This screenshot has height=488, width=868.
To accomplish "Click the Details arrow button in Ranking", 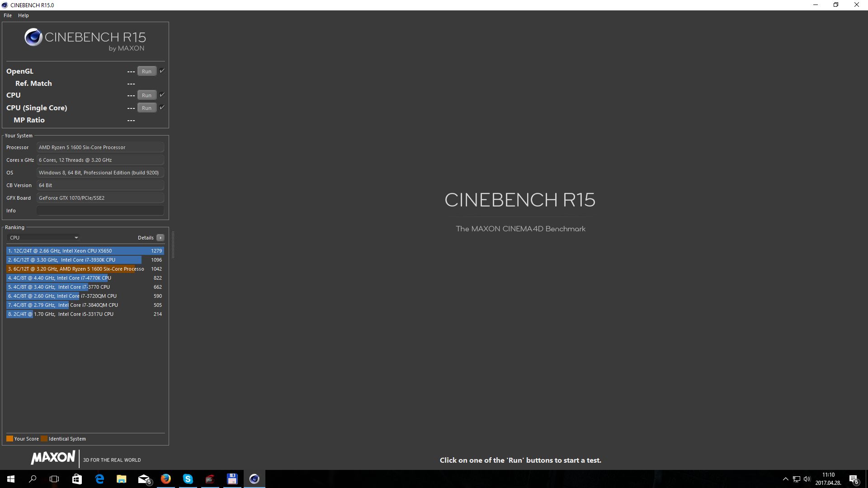I will [x=160, y=238].
